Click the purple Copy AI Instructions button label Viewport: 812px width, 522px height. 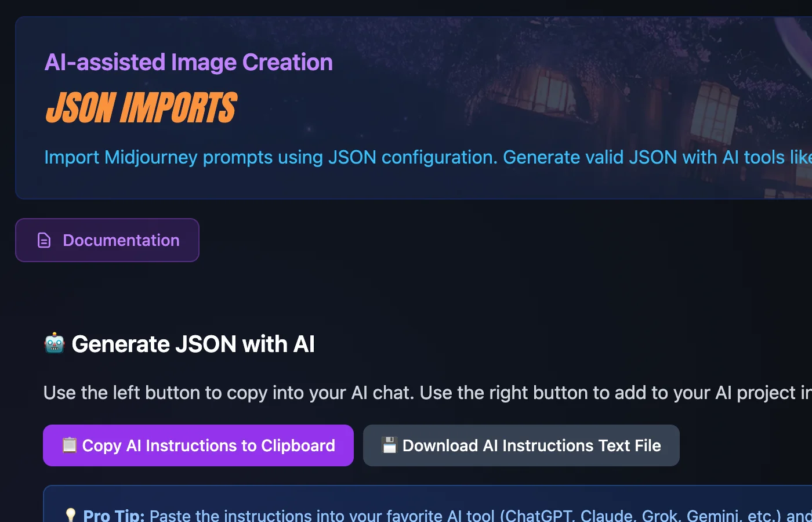[209, 445]
